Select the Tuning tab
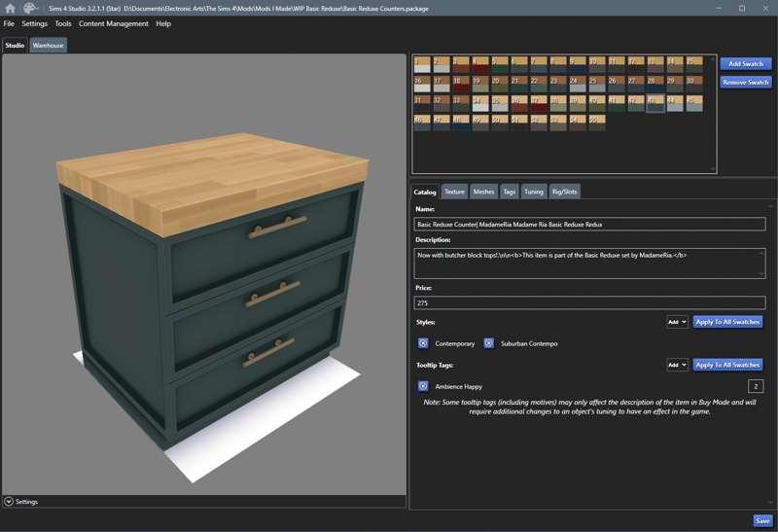778x532 pixels. click(534, 192)
